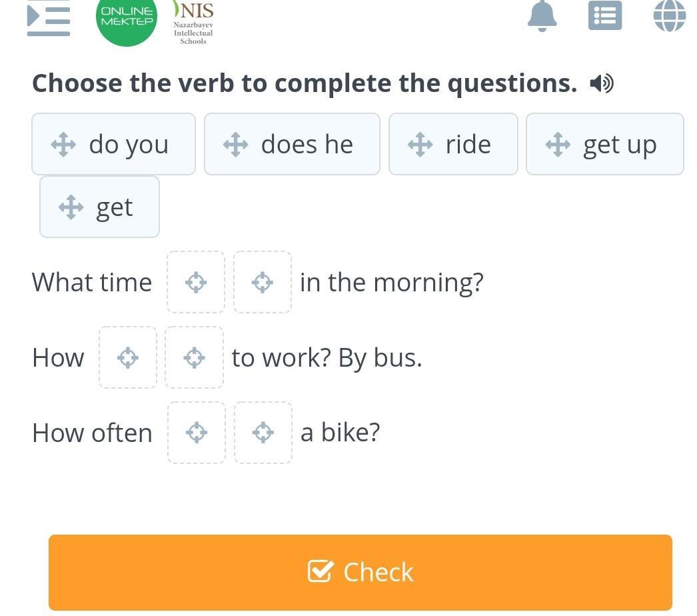The height and width of the screenshot is (616, 697).
Task: Select the 'ride' word tile
Action: pyautogui.click(x=453, y=145)
